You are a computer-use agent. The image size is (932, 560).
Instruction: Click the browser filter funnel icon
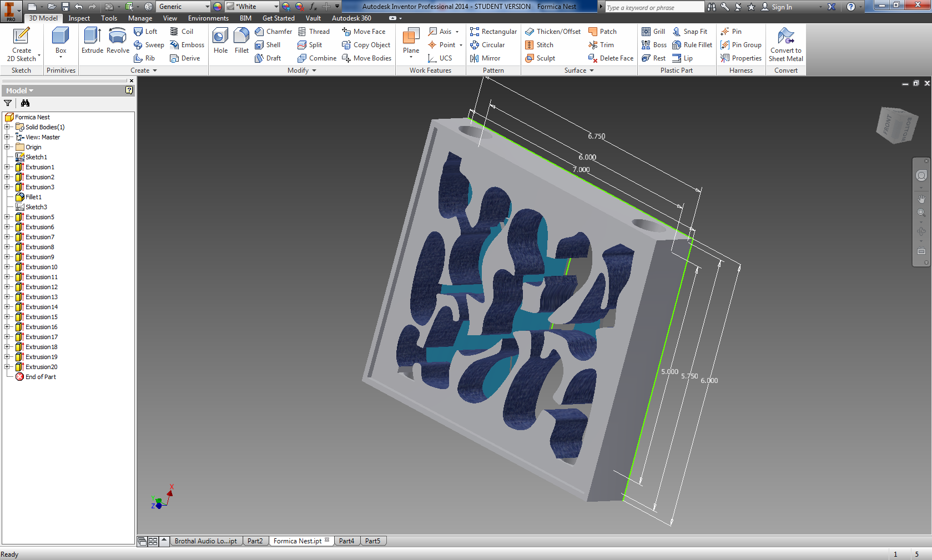pos(8,103)
